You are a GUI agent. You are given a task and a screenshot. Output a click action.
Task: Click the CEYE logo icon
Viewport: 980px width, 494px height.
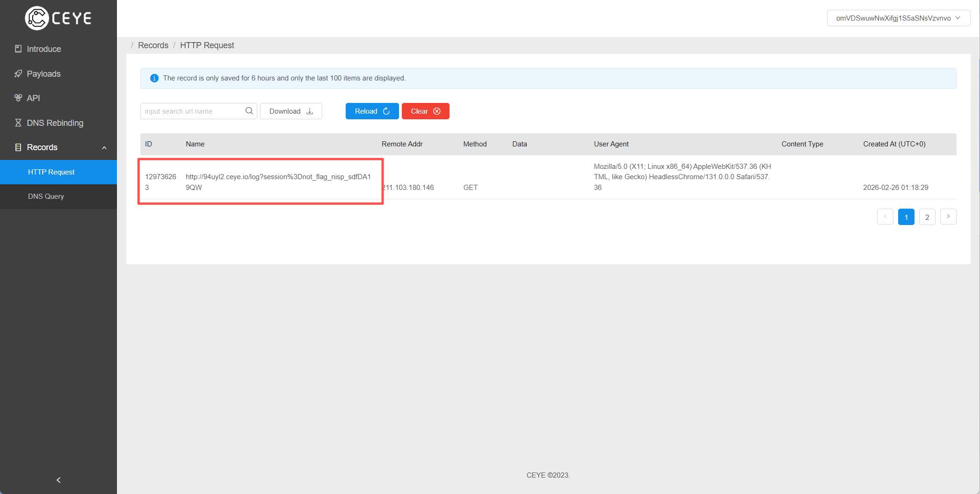[36, 18]
